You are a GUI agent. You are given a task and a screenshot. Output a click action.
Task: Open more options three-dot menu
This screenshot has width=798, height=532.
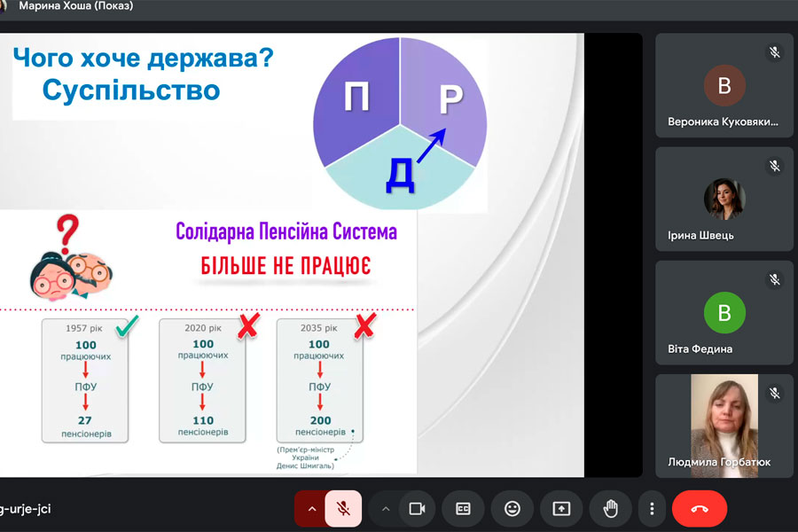click(x=652, y=509)
